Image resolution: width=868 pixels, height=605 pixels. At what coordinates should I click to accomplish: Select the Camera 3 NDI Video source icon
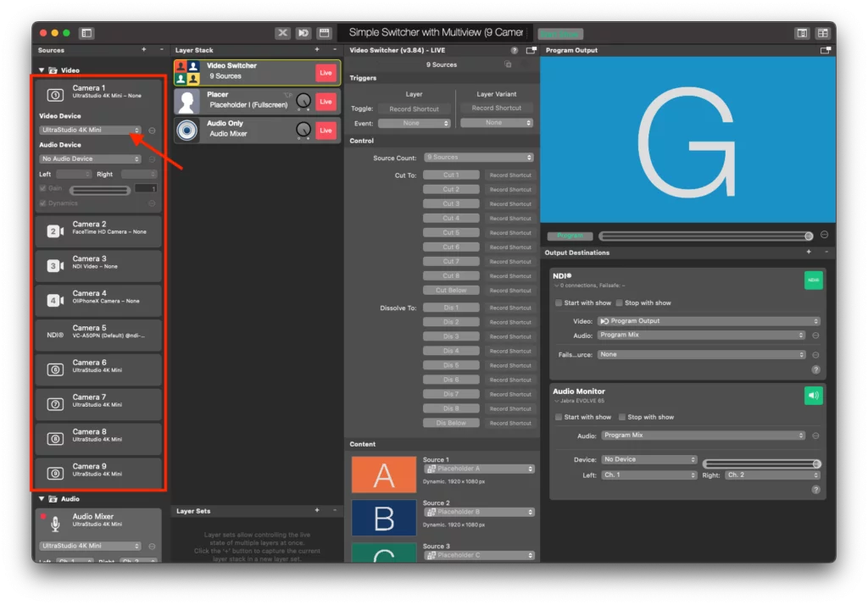coord(55,266)
